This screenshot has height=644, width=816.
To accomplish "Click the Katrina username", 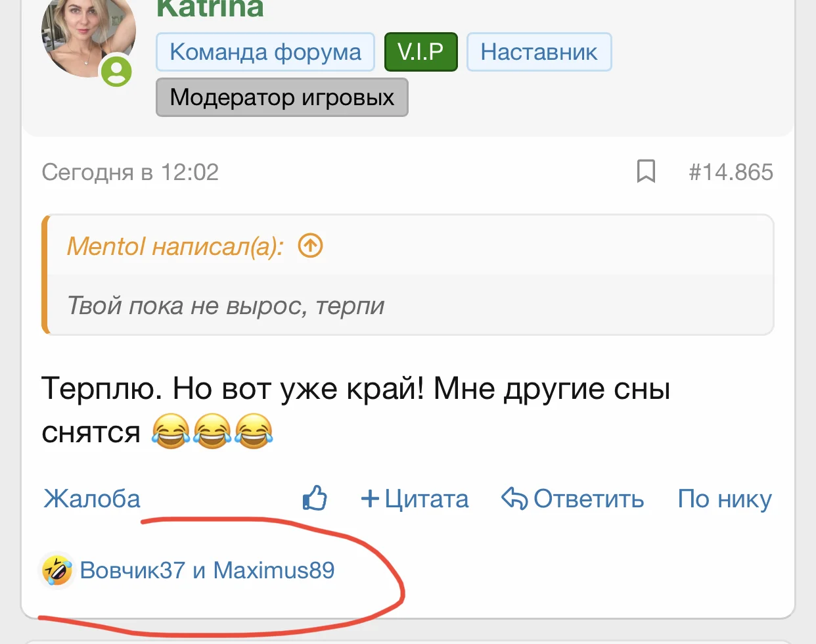I will click(210, 9).
